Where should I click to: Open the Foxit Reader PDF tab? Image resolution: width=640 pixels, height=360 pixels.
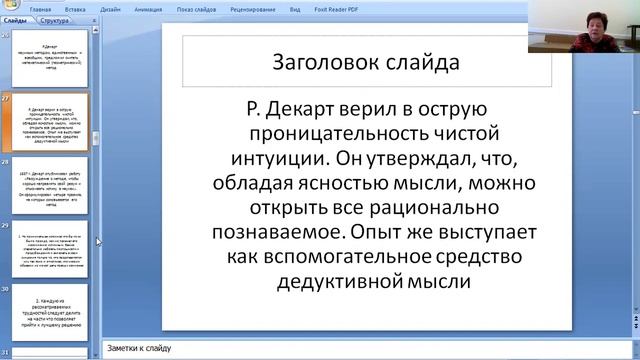tap(336, 9)
